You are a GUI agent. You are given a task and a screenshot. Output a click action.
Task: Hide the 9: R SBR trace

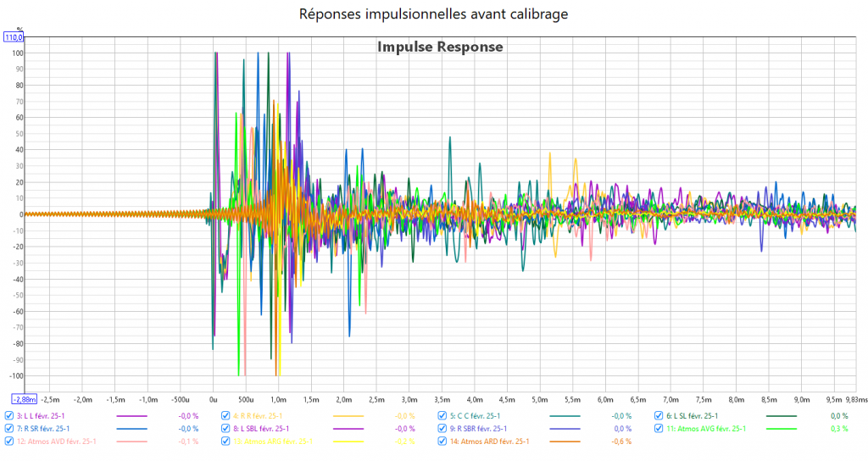coord(442,429)
